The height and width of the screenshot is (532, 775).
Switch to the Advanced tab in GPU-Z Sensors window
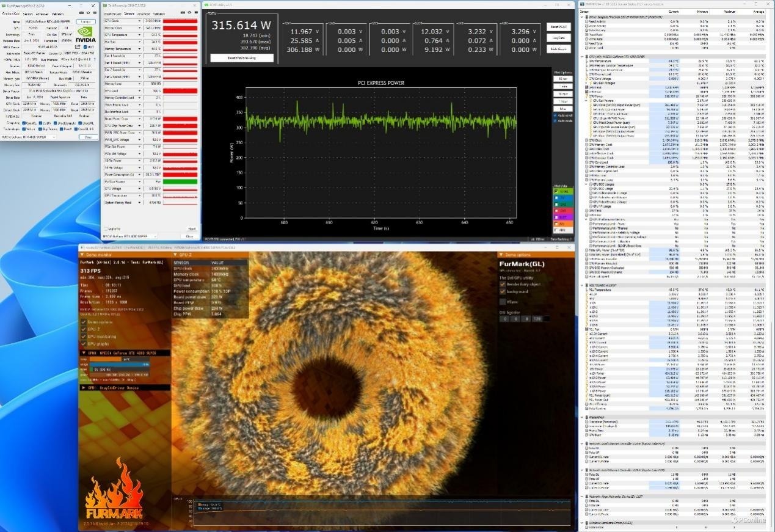[144, 13]
